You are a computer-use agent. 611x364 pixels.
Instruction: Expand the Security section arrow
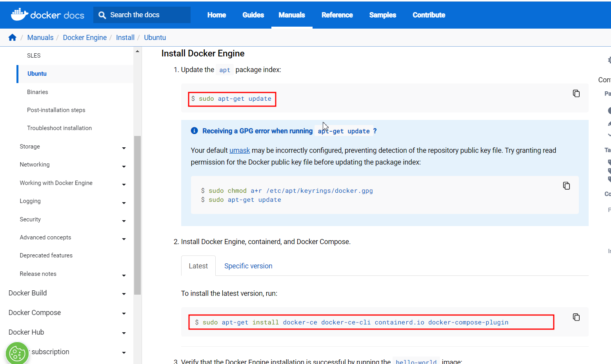tap(124, 221)
